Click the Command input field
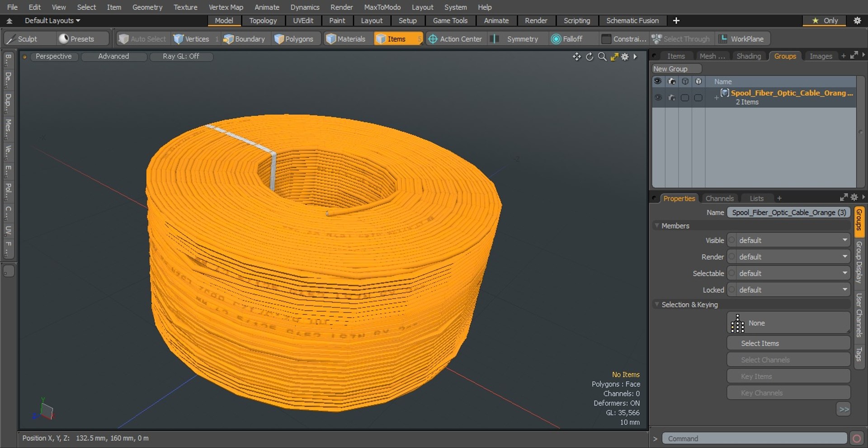 click(754, 439)
